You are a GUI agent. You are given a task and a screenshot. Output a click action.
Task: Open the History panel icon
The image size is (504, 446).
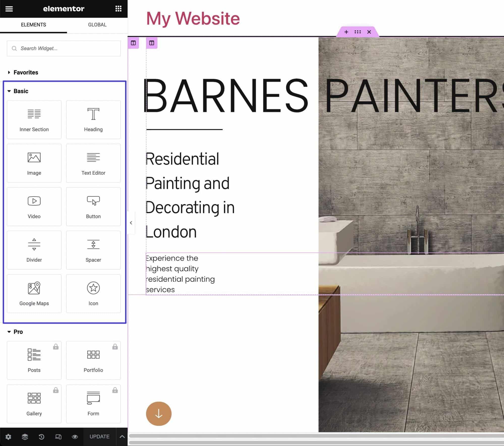coord(42,437)
